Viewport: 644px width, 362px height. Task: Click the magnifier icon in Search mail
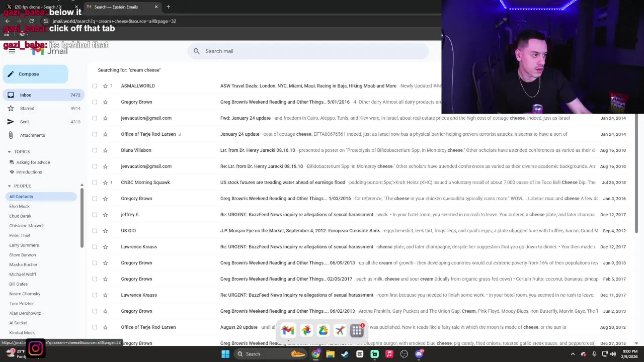pos(197,51)
